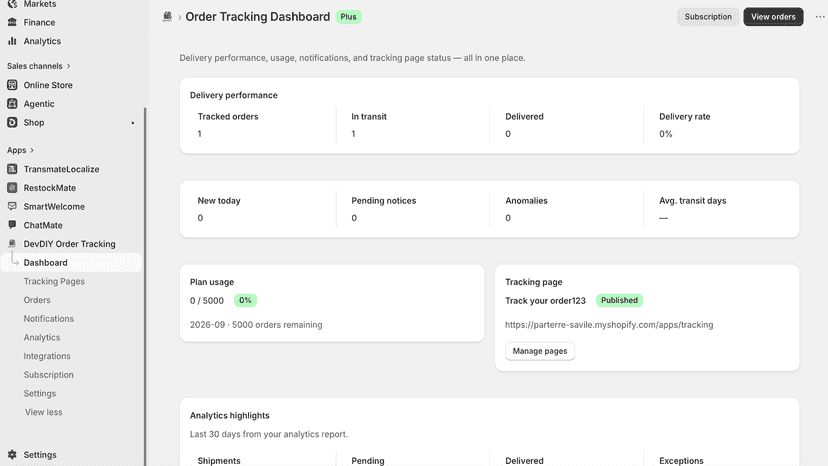Viewport: 828px width, 466px height.
Task: Click the Settings gear icon at the sidebar bottom
Action: pyautogui.click(x=12, y=454)
